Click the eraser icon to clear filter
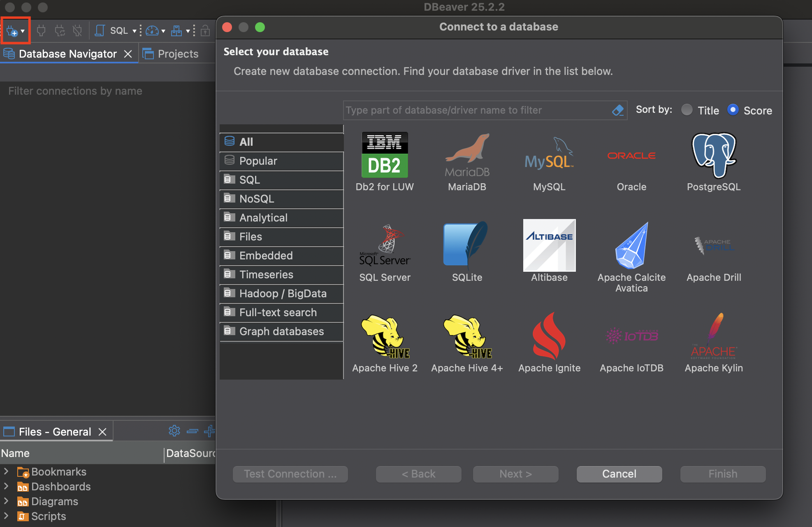Screen dimensions: 812x527 point(618,110)
